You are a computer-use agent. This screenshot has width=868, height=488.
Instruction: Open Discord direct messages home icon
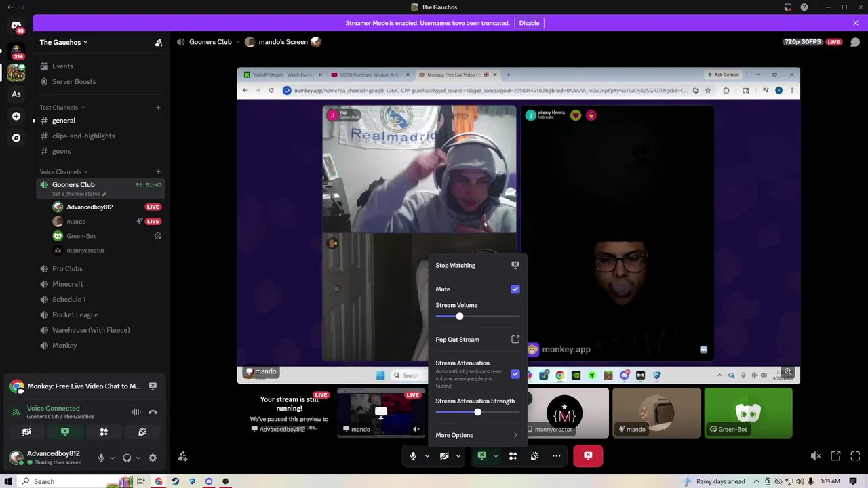pyautogui.click(x=16, y=26)
